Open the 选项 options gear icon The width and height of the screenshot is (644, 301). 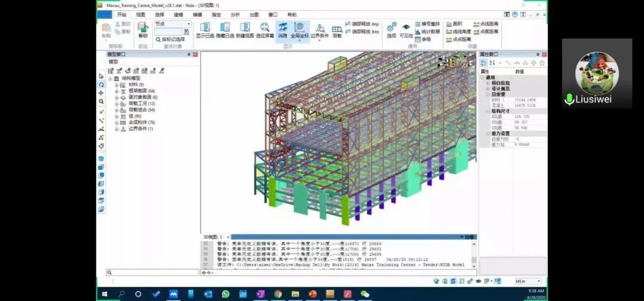(391, 29)
